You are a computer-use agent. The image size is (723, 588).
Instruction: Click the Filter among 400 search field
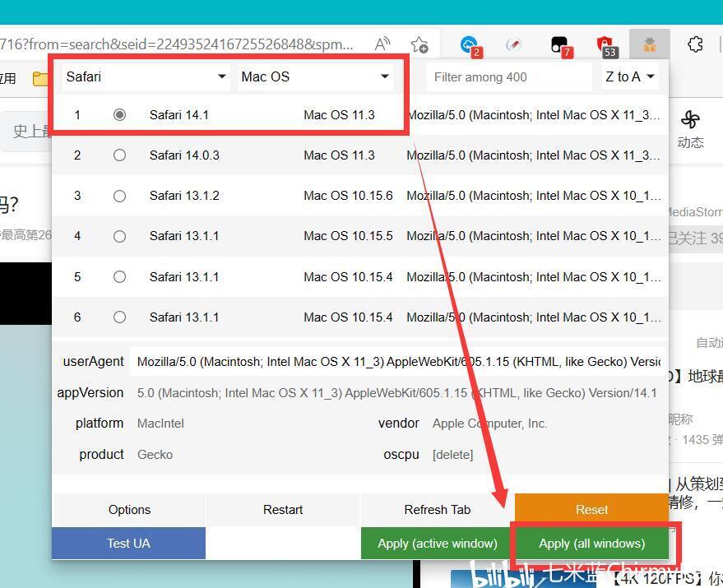point(509,77)
